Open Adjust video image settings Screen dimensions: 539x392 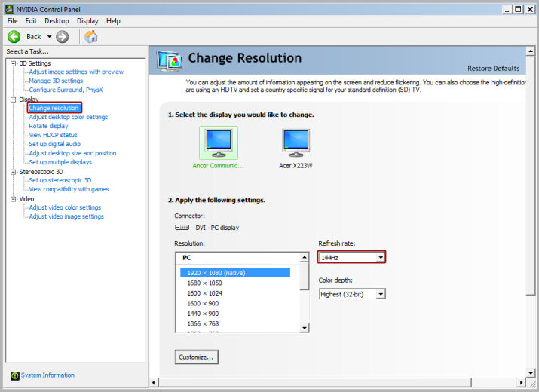point(66,216)
